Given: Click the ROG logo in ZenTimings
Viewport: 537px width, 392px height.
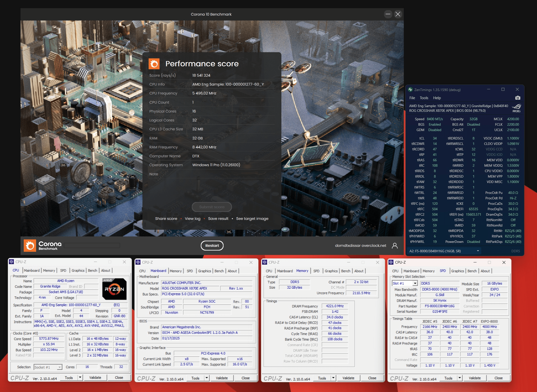Looking at the screenshot, I should point(516,108).
